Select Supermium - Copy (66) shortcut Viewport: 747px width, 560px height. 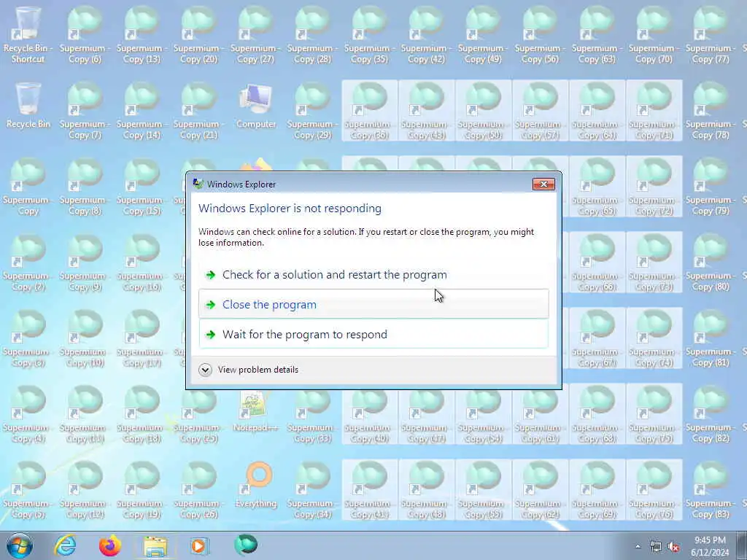coord(597,262)
